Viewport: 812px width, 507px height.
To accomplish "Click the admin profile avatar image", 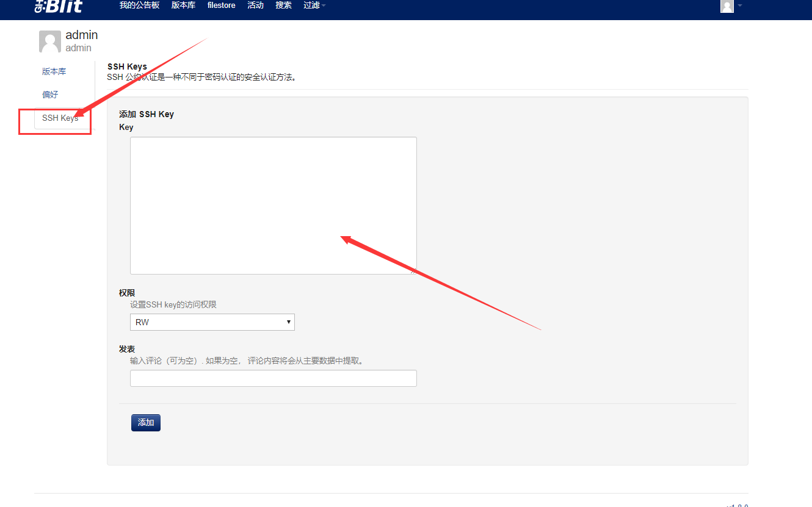I will point(50,41).
